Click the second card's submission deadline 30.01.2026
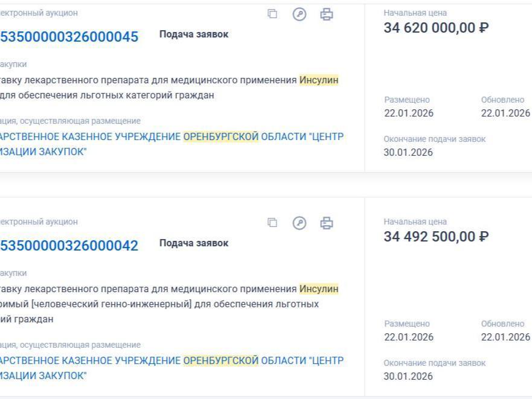The width and height of the screenshot is (532, 399). (408, 376)
